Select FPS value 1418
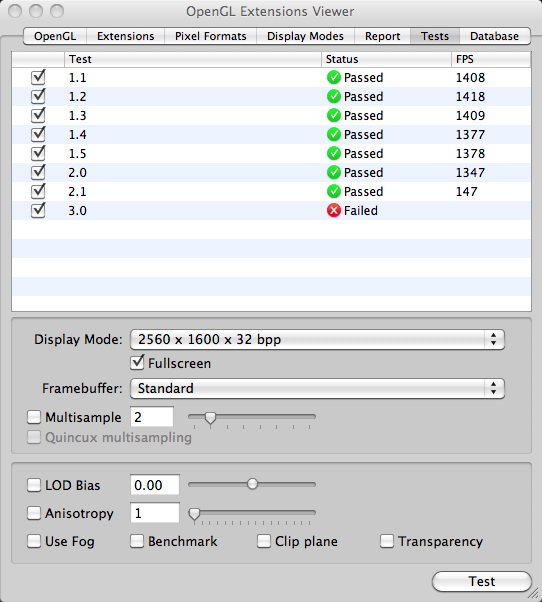Image resolution: width=542 pixels, height=602 pixels. [470, 96]
